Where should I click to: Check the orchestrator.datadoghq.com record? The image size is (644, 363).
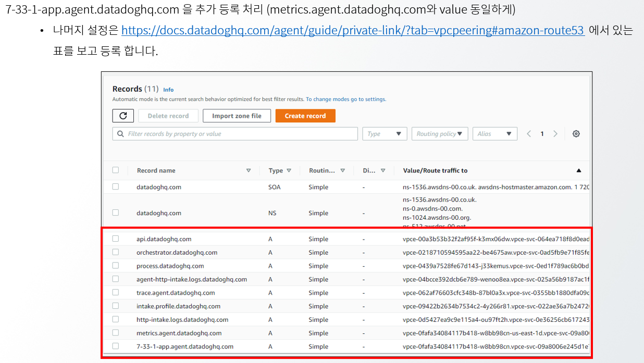pyautogui.click(x=116, y=252)
